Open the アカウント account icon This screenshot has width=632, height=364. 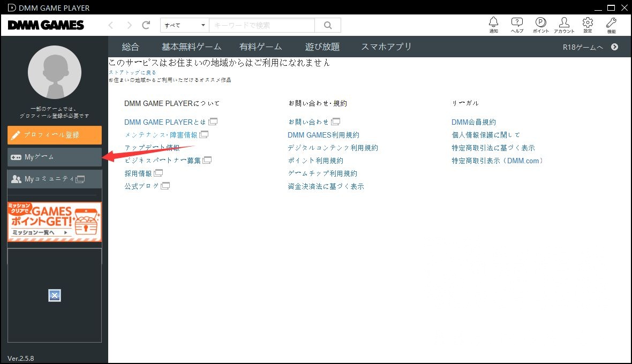564,22
